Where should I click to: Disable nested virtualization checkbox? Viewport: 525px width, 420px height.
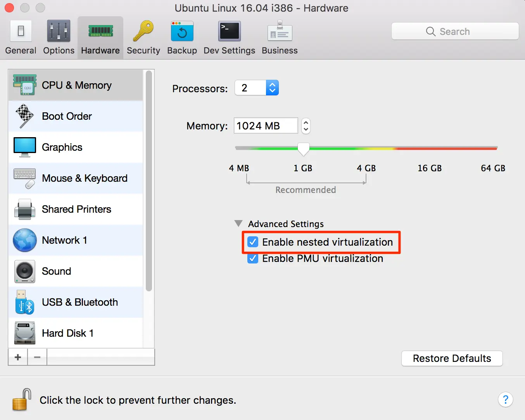[253, 242]
